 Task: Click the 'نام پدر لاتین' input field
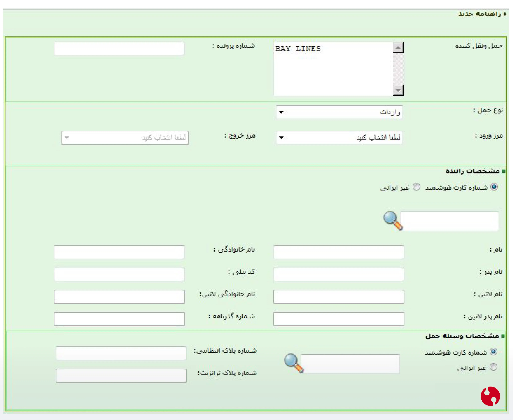339,319
